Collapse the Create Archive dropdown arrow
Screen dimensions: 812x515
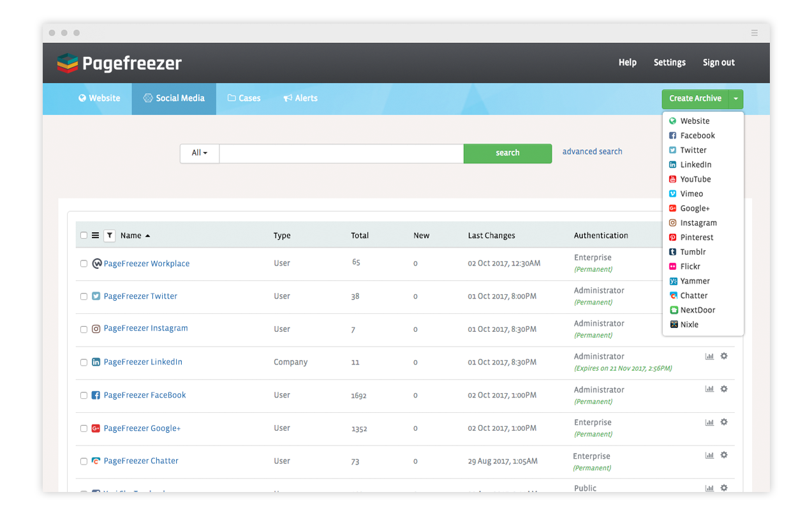[735, 99]
